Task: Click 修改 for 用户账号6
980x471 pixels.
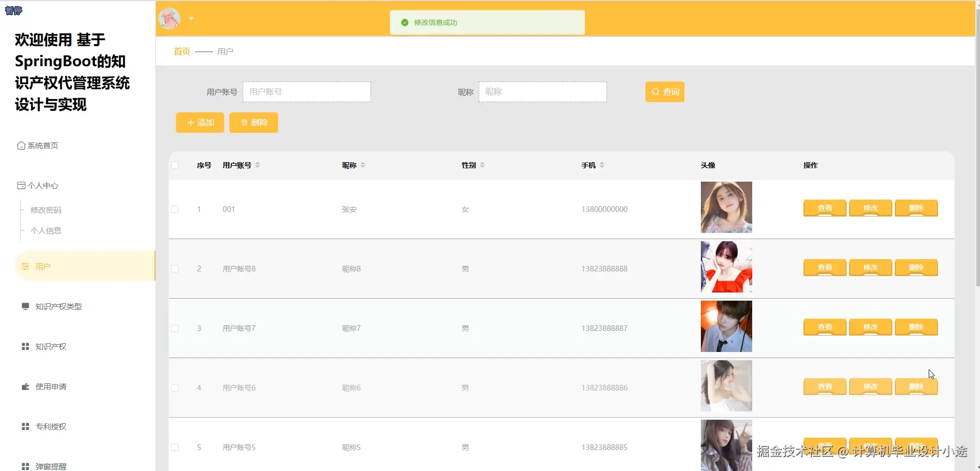Action: pyautogui.click(x=871, y=387)
